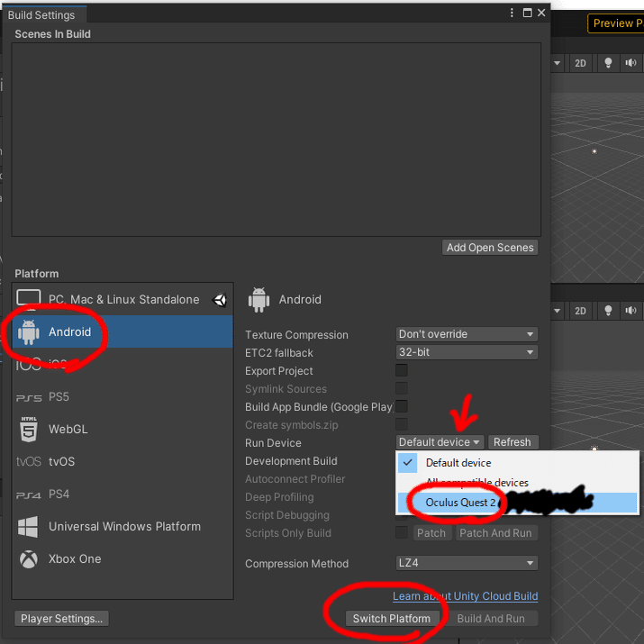
Task: Open the draw mode dropdown in the upper scene view
Action: coord(557,63)
